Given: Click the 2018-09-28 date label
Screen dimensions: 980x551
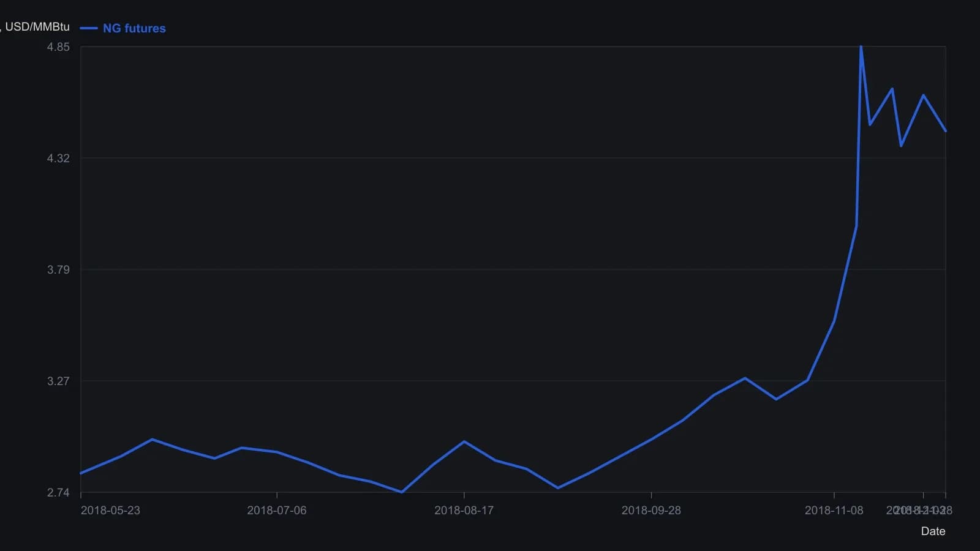Looking at the screenshot, I should pos(651,510).
